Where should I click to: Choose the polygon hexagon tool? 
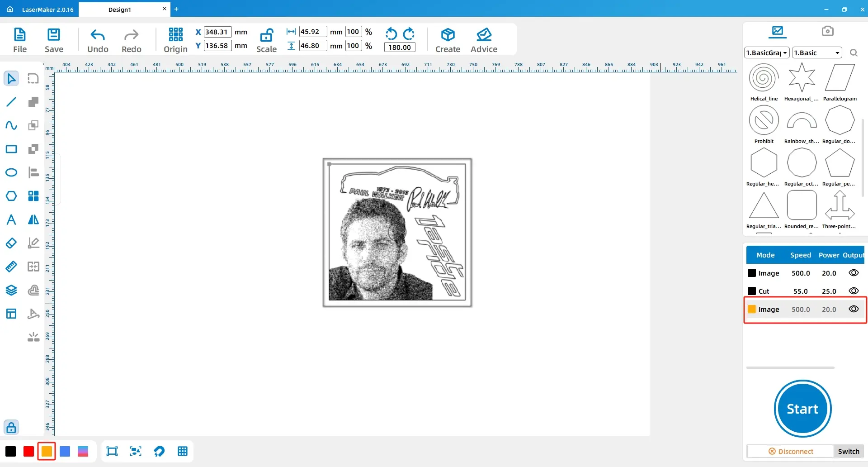[x=11, y=196]
